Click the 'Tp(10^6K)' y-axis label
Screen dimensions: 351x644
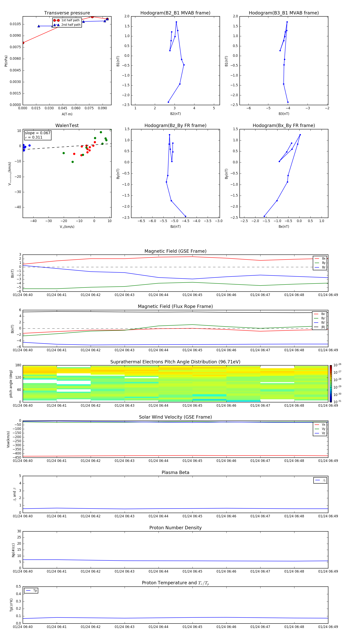(11, 605)
